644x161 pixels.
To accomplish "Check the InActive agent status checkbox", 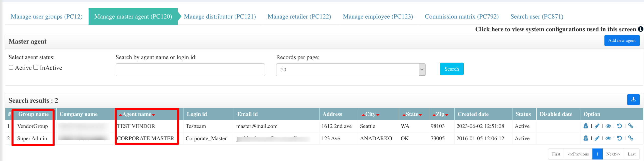I will point(36,67).
